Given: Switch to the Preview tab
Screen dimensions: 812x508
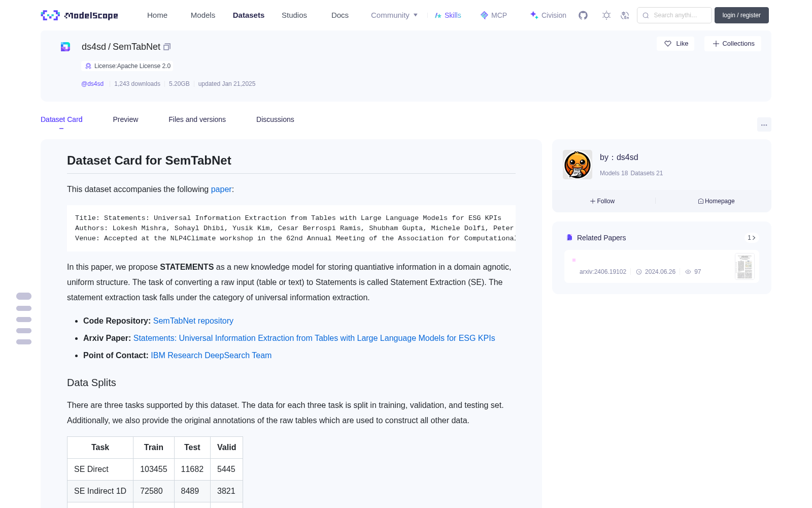Looking at the screenshot, I should pos(125,119).
